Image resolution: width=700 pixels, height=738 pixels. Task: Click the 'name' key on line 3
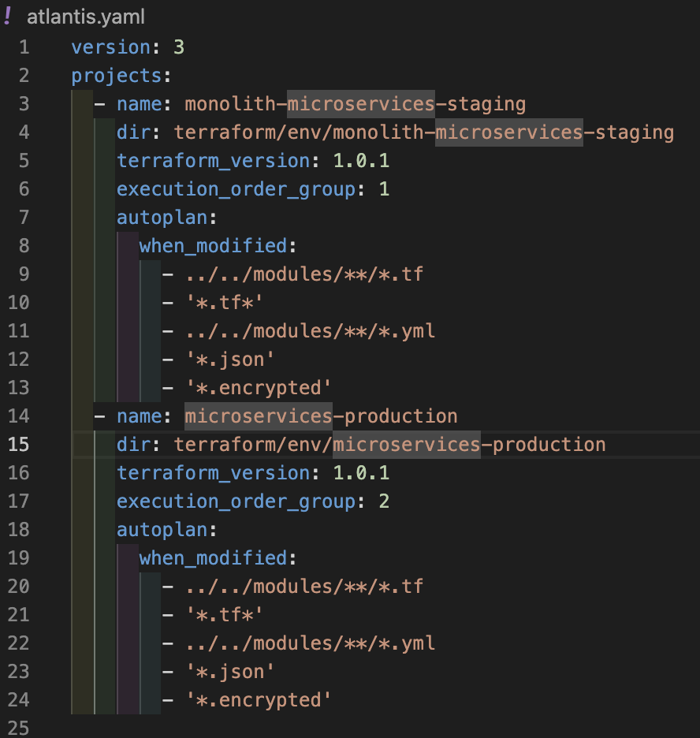140,104
